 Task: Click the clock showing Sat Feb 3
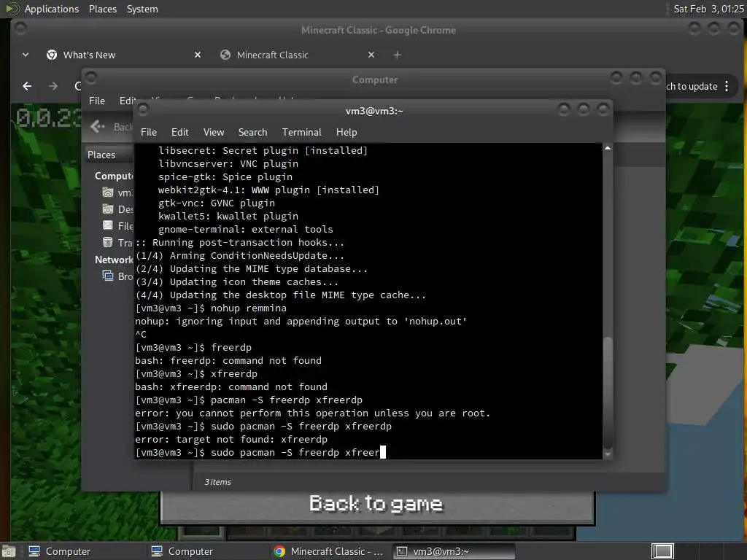click(x=708, y=9)
